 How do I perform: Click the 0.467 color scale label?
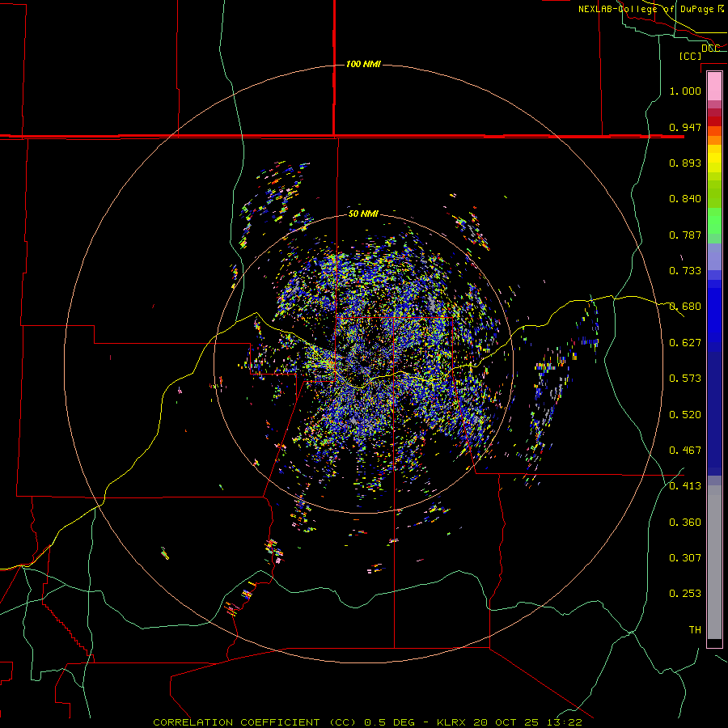pos(685,451)
